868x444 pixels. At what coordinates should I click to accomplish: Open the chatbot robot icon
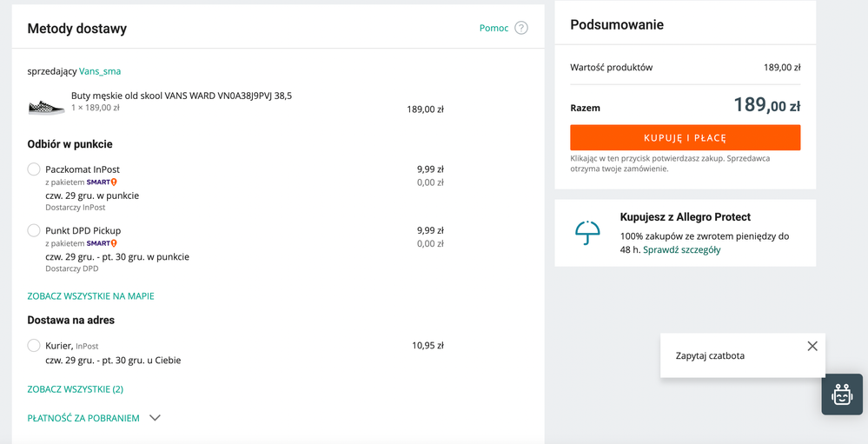tap(841, 394)
